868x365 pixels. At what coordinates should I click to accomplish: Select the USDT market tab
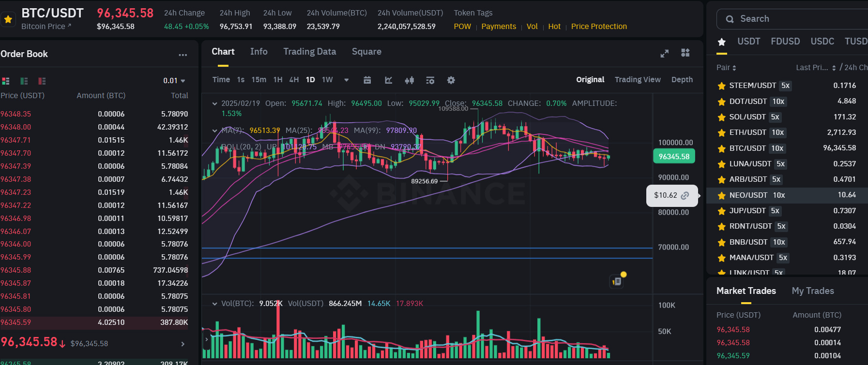pos(748,42)
